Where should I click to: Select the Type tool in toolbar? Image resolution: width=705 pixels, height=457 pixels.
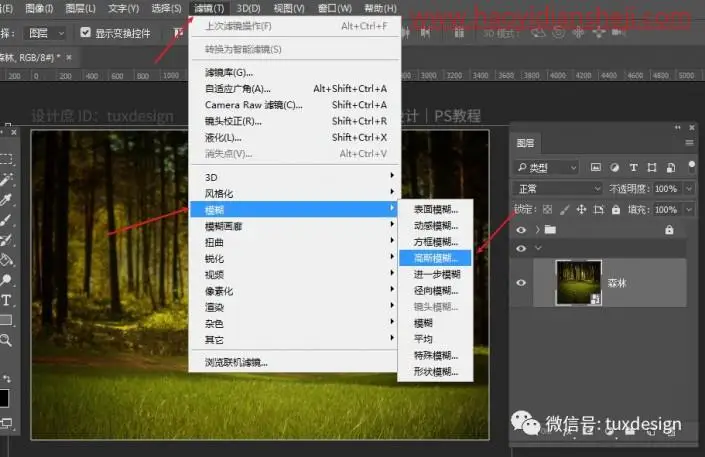(x=6, y=300)
